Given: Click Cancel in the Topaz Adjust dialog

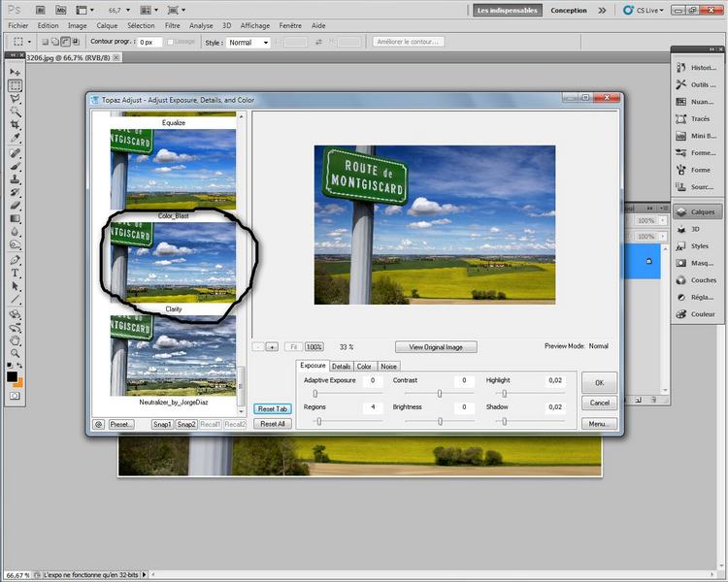Looking at the screenshot, I should tap(600, 403).
